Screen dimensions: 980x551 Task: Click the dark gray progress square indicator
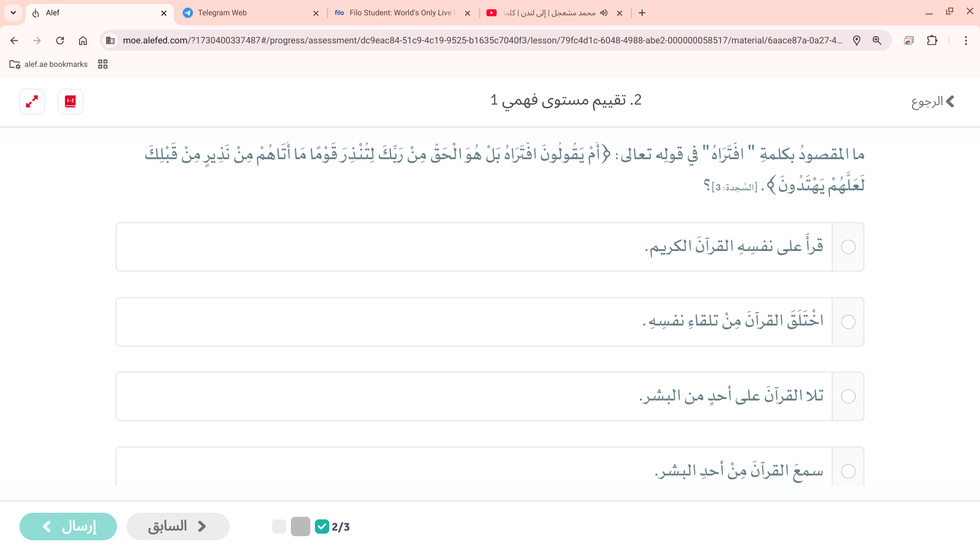coord(301,527)
